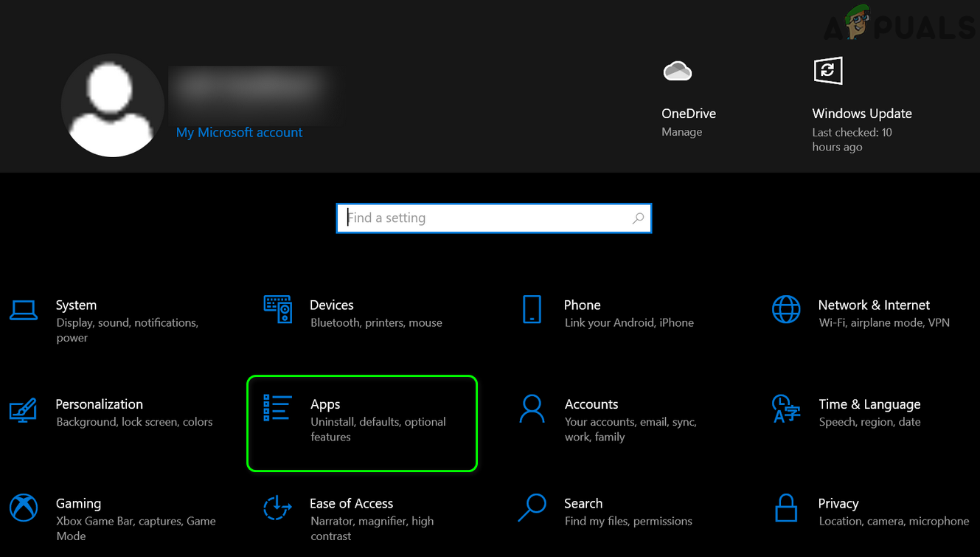This screenshot has height=557, width=980.
Task: Click the Personalization paintbrush icon
Action: click(x=24, y=409)
